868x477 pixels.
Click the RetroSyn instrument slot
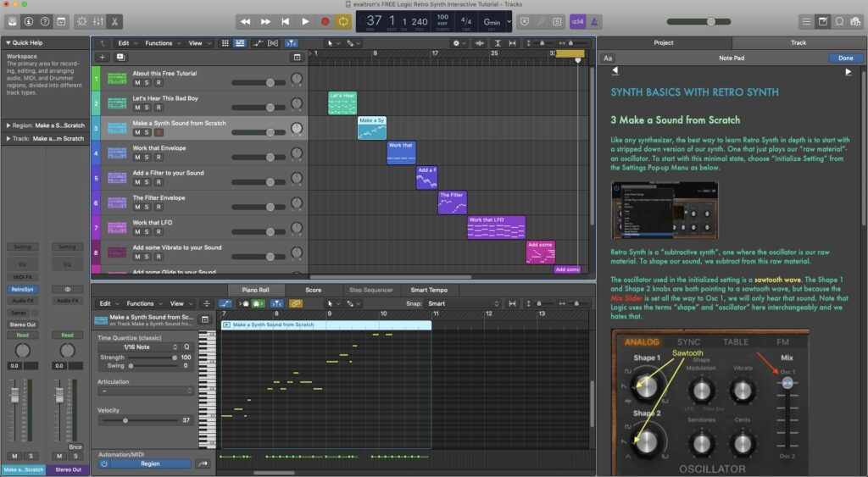22,290
